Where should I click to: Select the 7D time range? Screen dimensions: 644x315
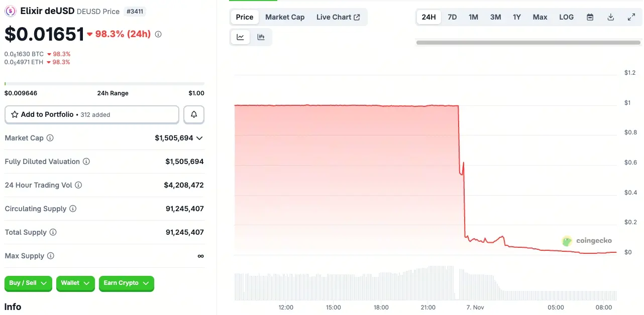(452, 17)
